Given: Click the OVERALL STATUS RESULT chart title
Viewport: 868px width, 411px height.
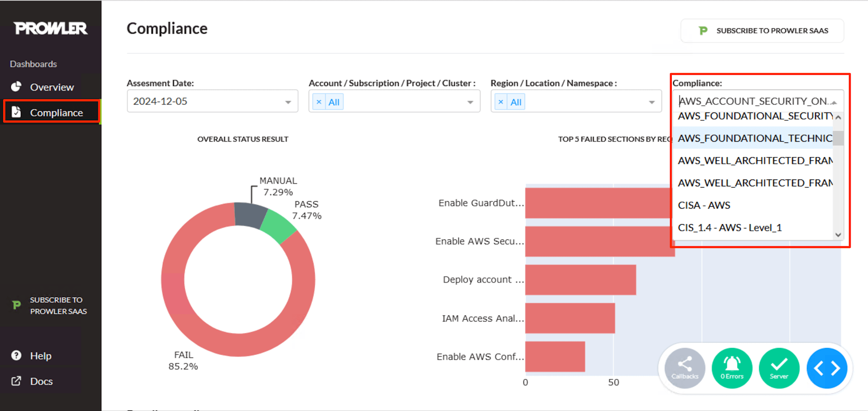Looking at the screenshot, I should click(243, 139).
